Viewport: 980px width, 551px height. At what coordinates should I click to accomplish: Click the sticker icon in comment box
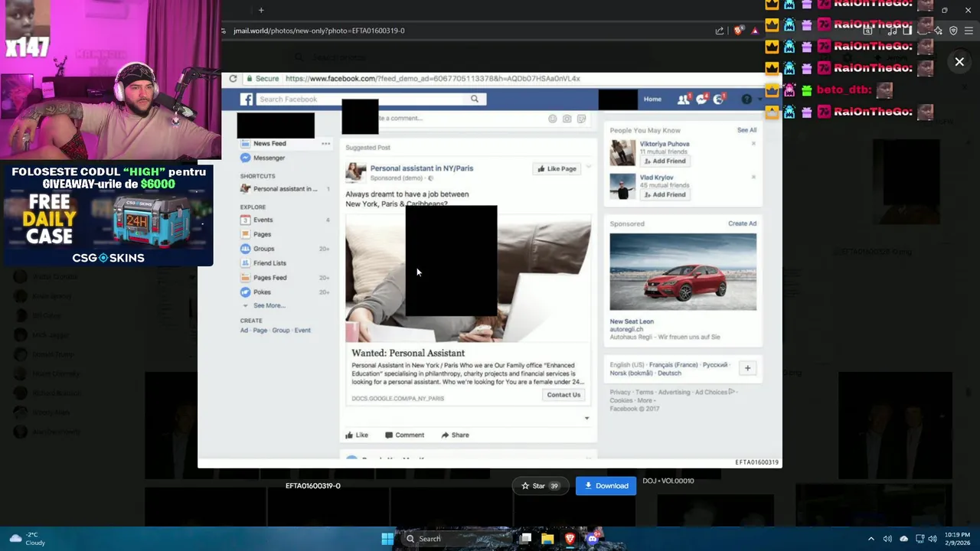tap(582, 119)
